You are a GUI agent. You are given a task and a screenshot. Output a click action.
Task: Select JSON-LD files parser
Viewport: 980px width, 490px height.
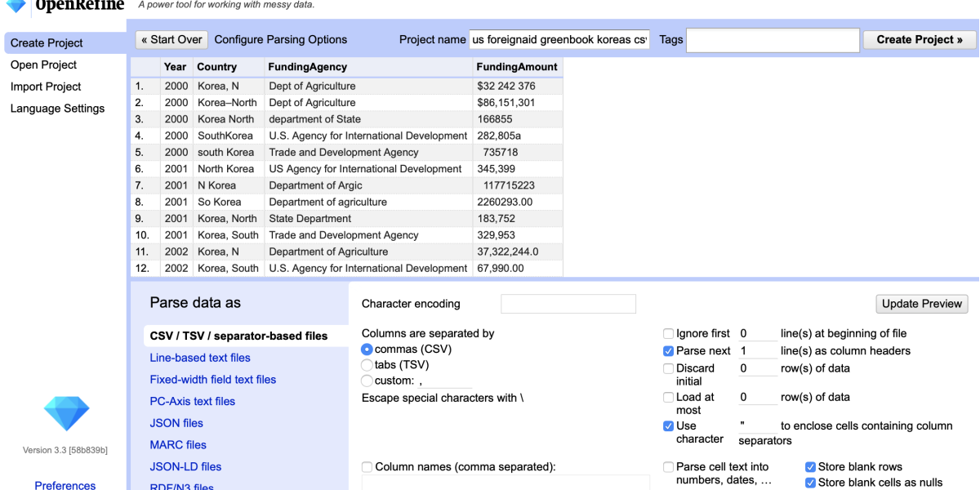click(185, 467)
